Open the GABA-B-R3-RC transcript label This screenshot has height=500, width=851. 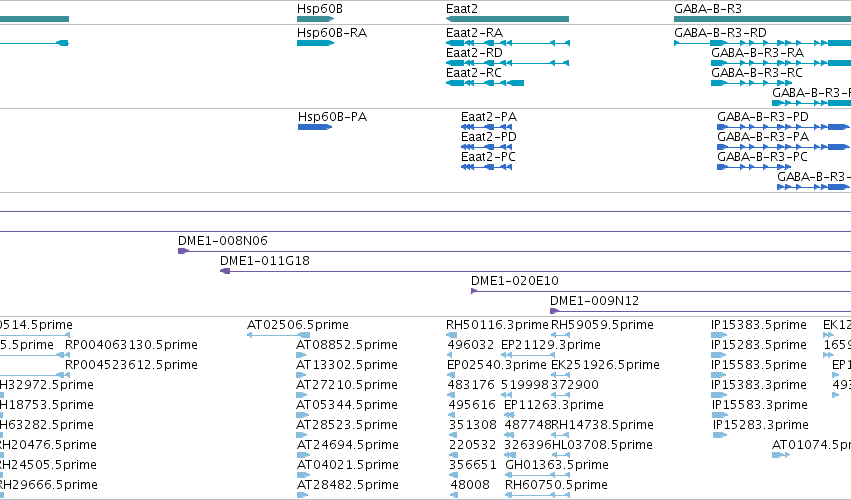(757, 73)
